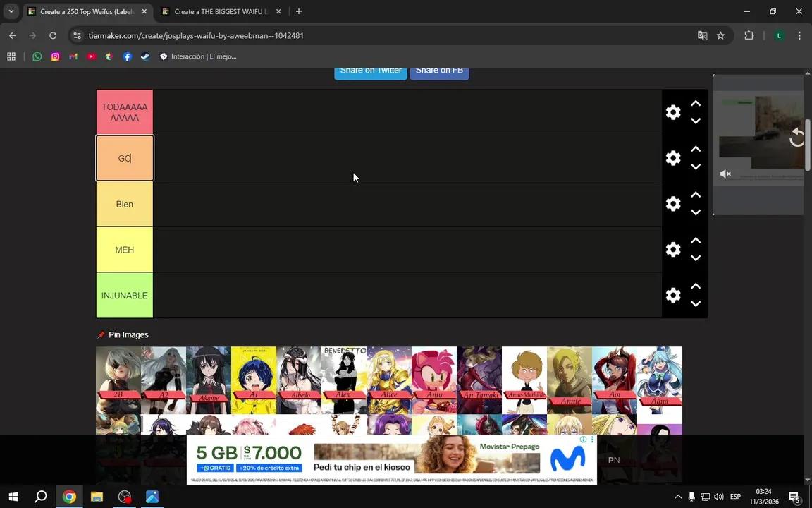
Task: Move the Bien tier up with its chevron
Action: coord(696,194)
